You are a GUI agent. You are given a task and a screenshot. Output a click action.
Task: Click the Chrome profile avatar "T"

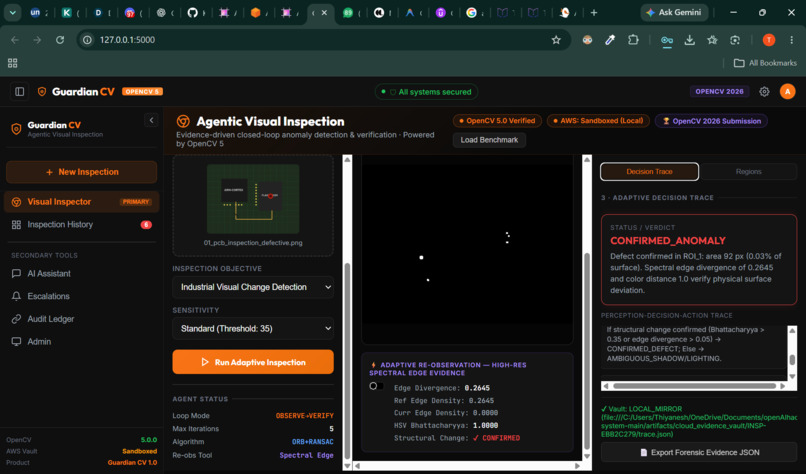768,40
